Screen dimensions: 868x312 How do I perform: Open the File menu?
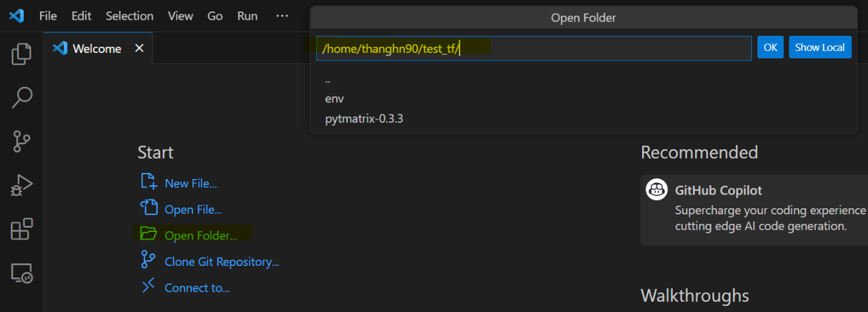click(48, 16)
